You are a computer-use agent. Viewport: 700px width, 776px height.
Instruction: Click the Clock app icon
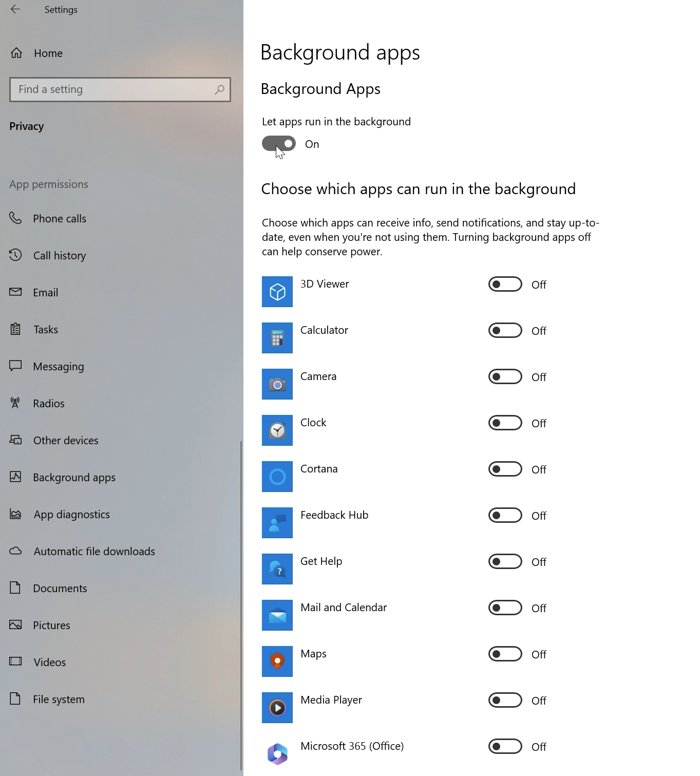277,430
